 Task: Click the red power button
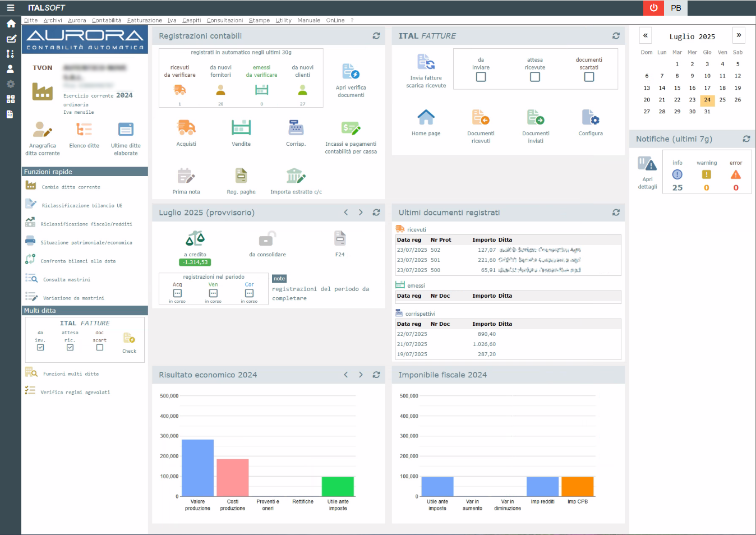[653, 8]
